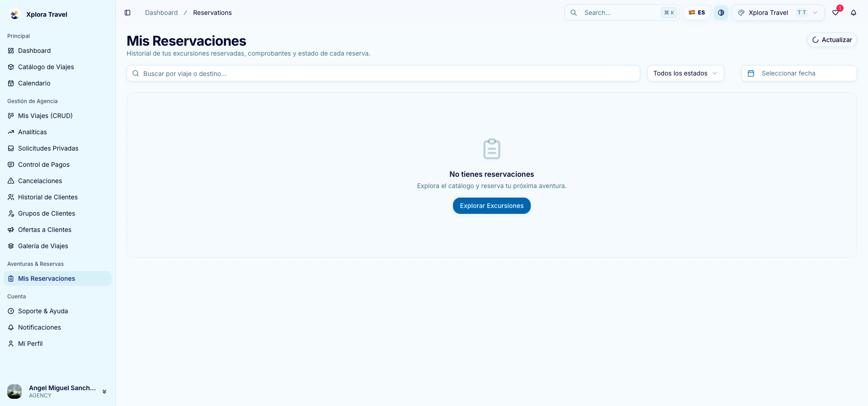Click the Analíticas trend icon

click(11, 132)
